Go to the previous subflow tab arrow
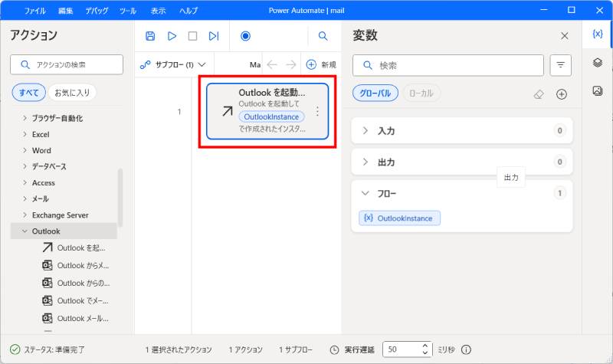Image resolution: width=613 pixels, height=364 pixels. [272, 64]
